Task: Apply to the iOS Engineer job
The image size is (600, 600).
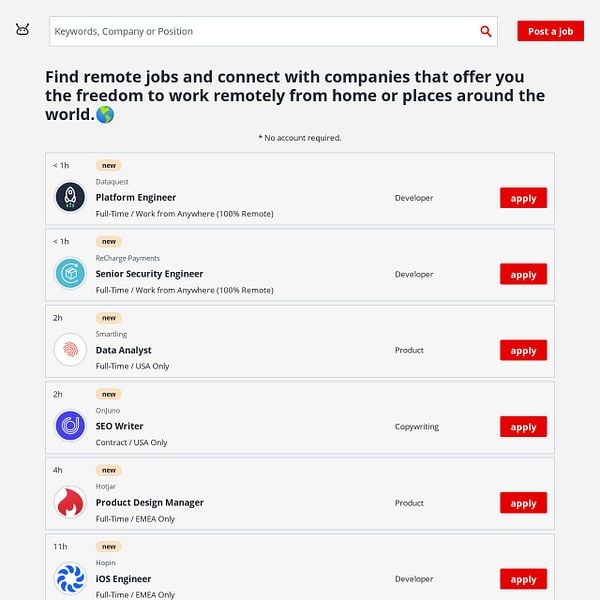Action: pyautogui.click(x=523, y=579)
